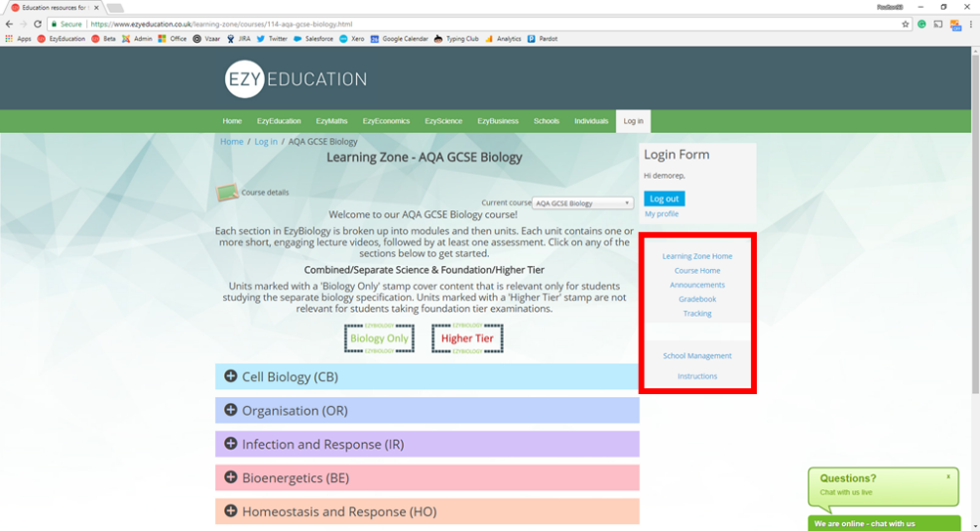This screenshot has width=980, height=531.
Task: Open the Learning Zone Home link
Action: [697, 256]
